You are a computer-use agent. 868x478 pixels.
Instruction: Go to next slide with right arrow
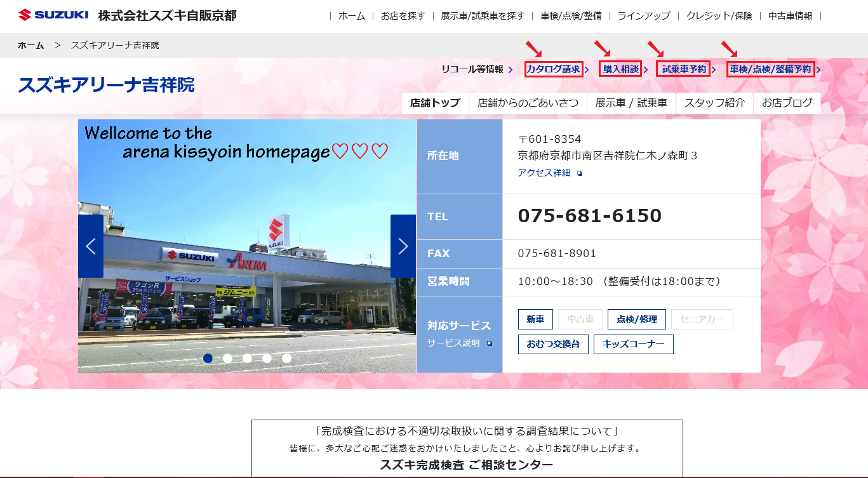point(403,246)
